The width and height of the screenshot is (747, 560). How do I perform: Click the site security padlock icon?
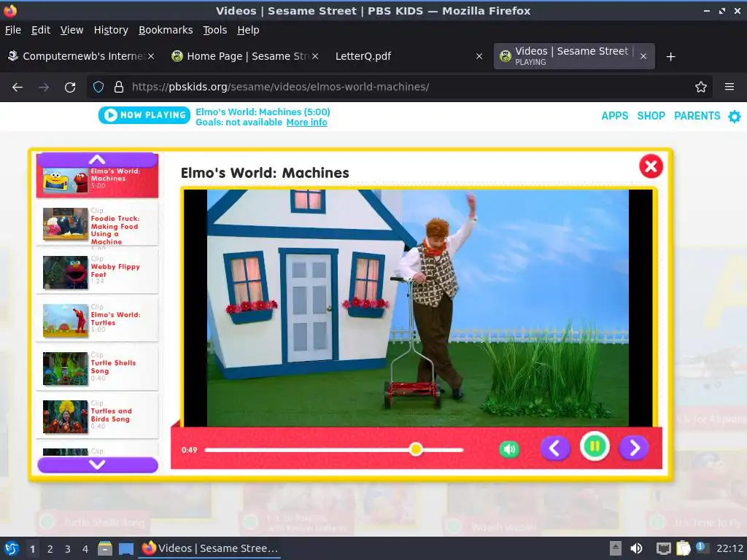click(119, 87)
